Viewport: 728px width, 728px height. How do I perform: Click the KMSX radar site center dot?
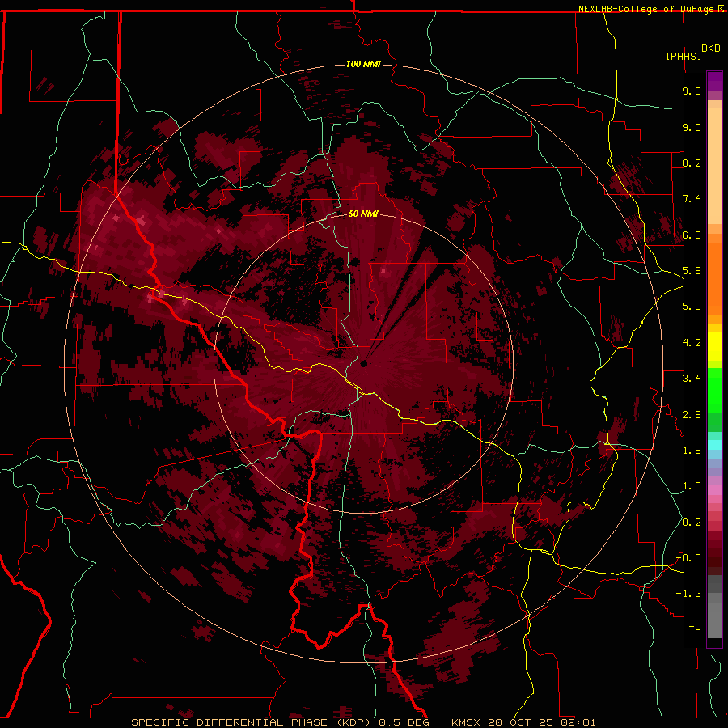coord(363,363)
